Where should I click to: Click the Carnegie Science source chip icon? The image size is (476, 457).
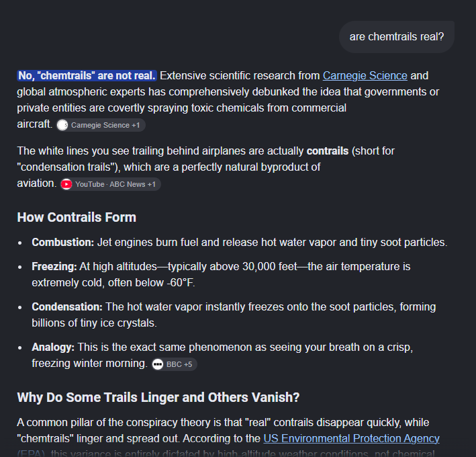[62, 125]
